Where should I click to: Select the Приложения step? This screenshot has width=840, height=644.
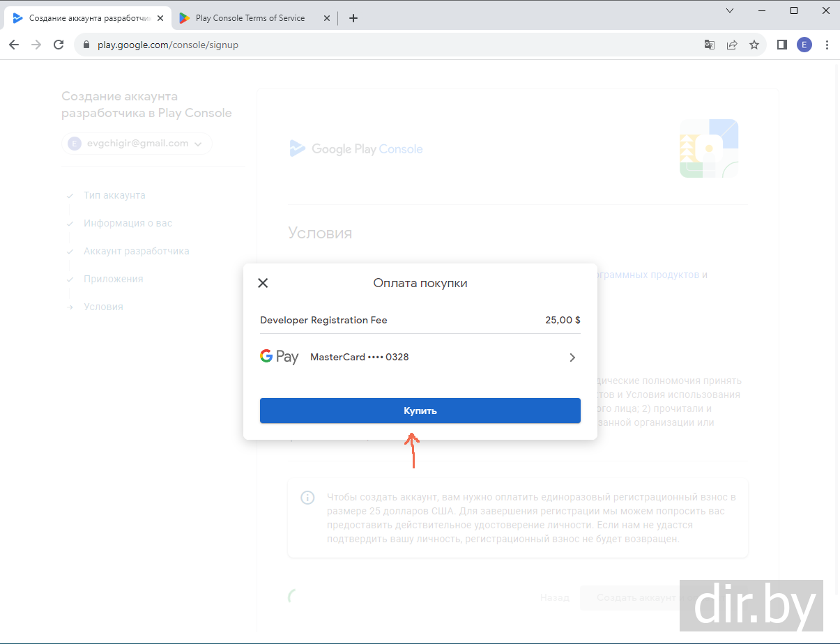(x=113, y=279)
